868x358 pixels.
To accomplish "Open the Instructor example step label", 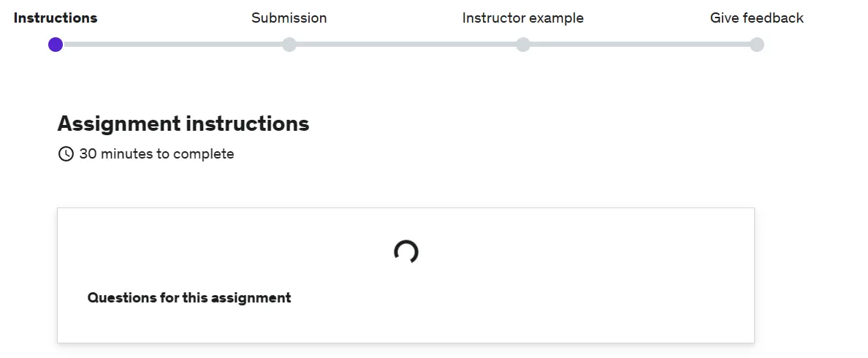I will tap(522, 18).
